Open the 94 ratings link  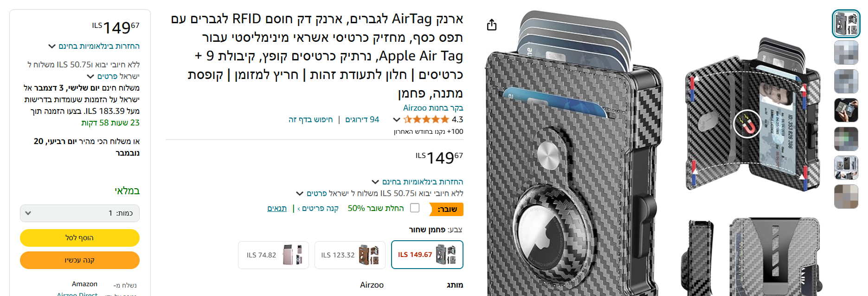tap(362, 119)
